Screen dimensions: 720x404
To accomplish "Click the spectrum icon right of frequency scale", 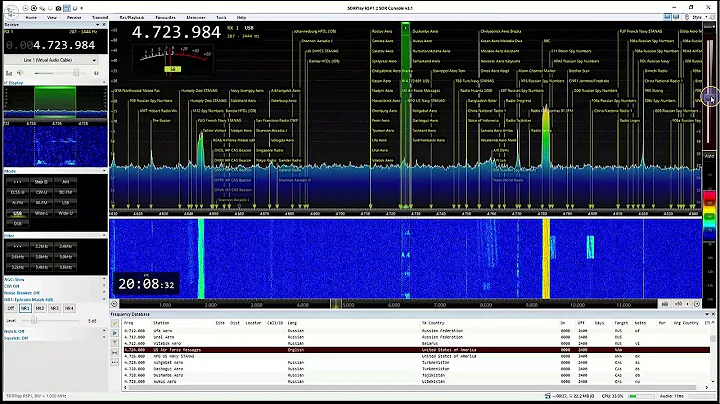I will 665,304.
